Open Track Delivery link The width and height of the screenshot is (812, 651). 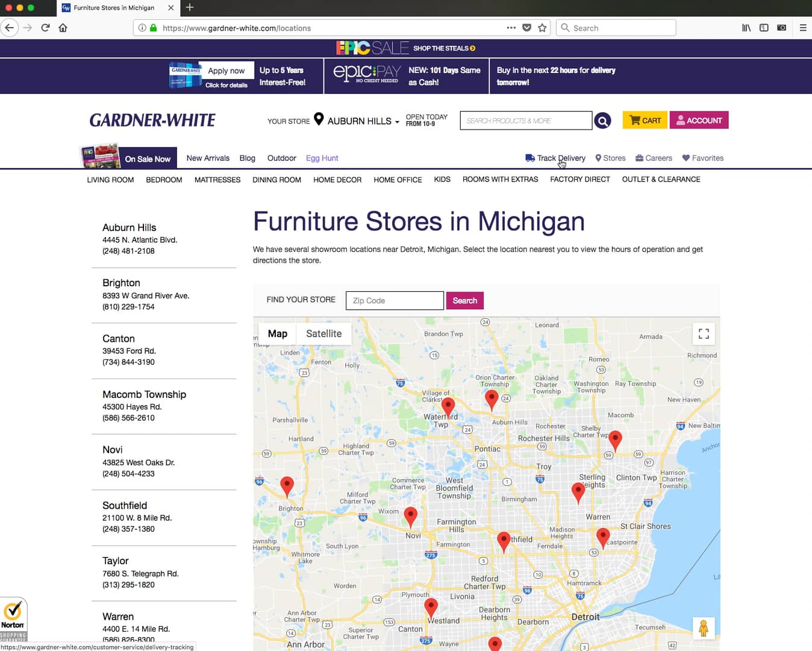coord(555,158)
